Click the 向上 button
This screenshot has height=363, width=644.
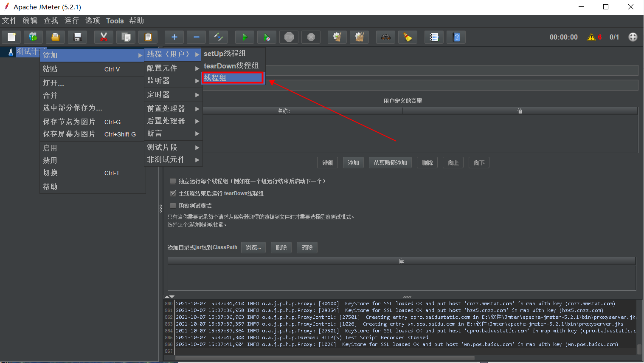453,163
